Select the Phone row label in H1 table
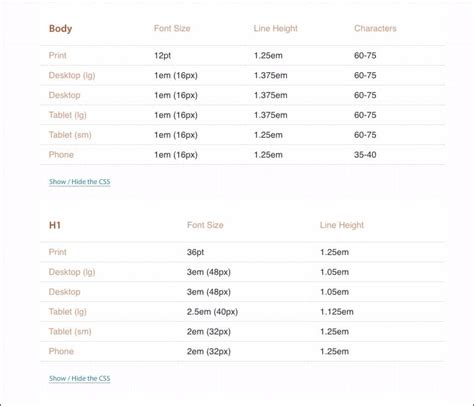This screenshot has width=474, height=406. (x=61, y=351)
